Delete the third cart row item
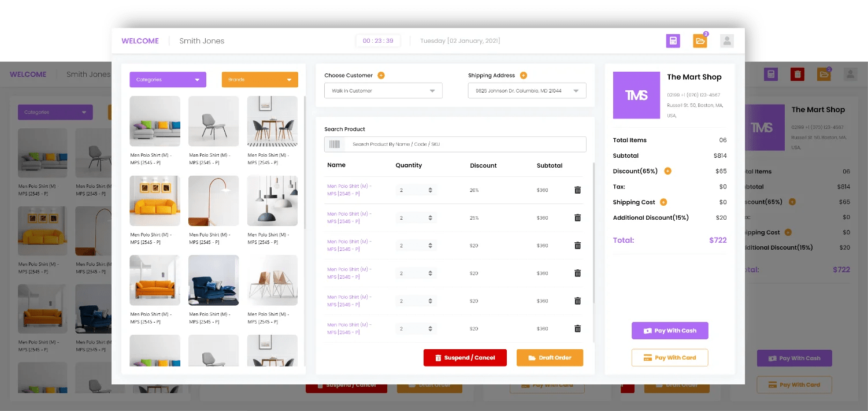Image resolution: width=868 pixels, height=411 pixels. click(577, 245)
